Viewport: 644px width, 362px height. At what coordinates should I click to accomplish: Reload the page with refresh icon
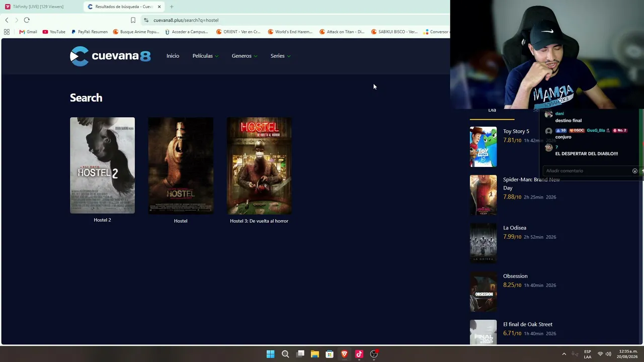click(27, 20)
